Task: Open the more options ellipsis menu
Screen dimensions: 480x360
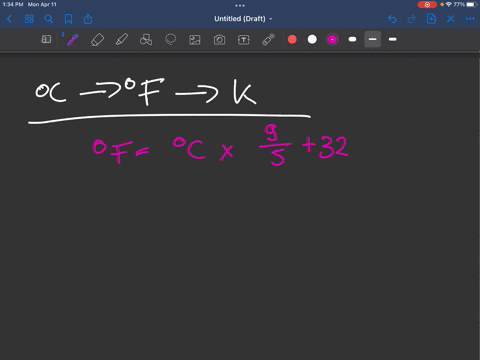Action: (470, 19)
